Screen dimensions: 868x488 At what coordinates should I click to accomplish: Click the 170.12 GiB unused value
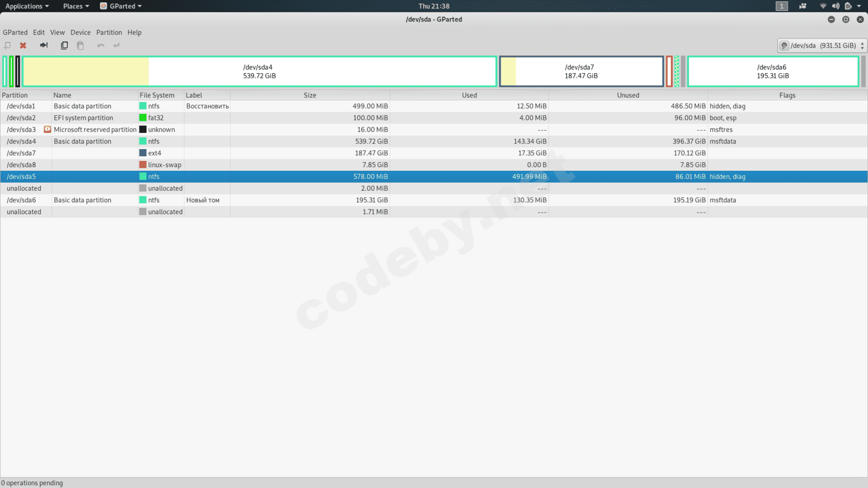(690, 153)
